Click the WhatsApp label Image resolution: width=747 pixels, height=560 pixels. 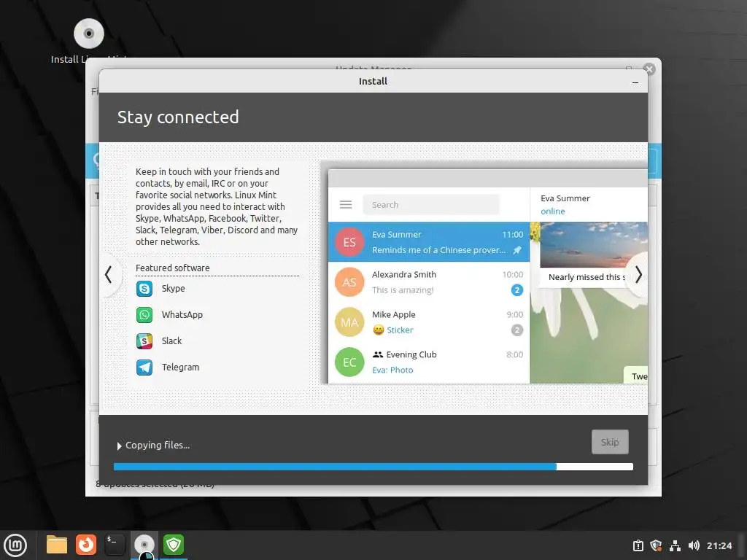coord(182,315)
